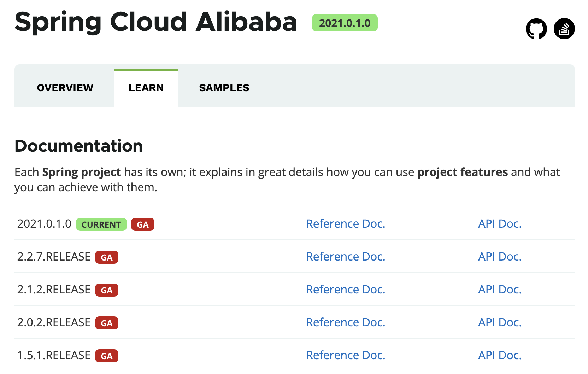The image size is (588, 374).
Task: Select the Learn tab
Action: pos(146,88)
